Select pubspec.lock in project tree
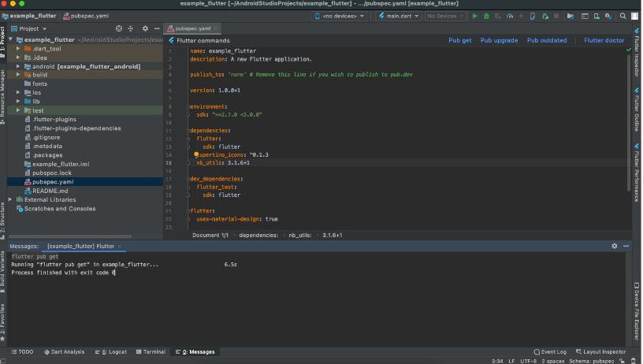The width and height of the screenshot is (643, 364). pyautogui.click(x=52, y=173)
